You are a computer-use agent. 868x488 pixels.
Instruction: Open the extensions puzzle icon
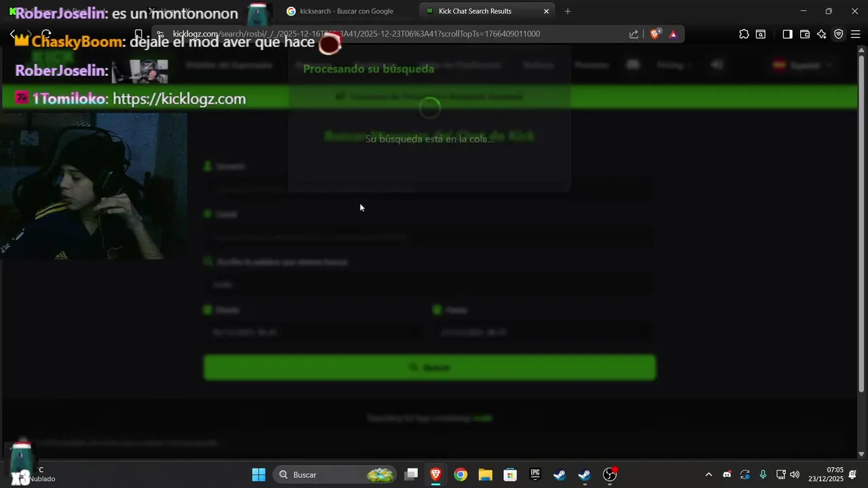744,34
